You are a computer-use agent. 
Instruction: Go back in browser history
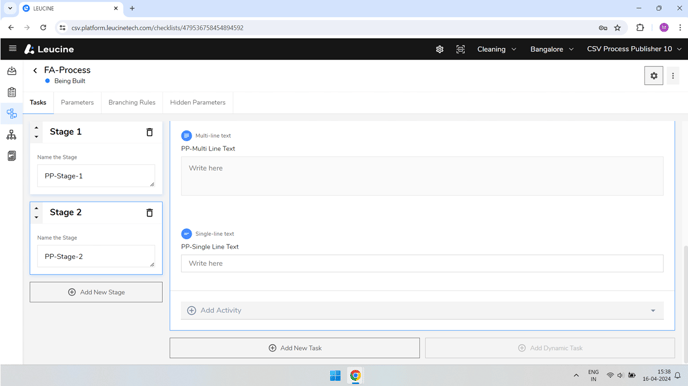click(11, 28)
